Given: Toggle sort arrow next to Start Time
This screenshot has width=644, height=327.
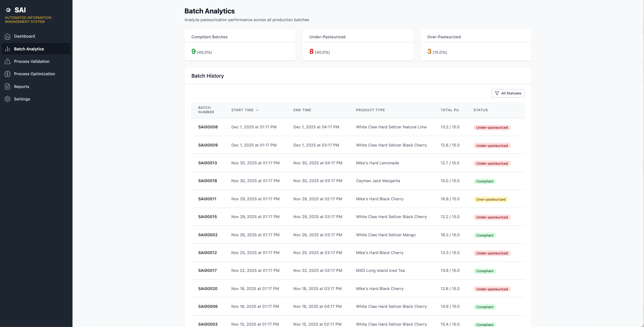Looking at the screenshot, I should (x=257, y=110).
